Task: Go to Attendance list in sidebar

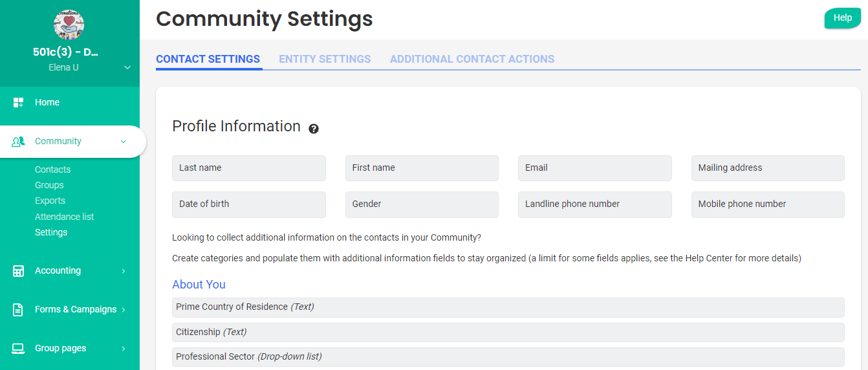Action: [x=65, y=217]
